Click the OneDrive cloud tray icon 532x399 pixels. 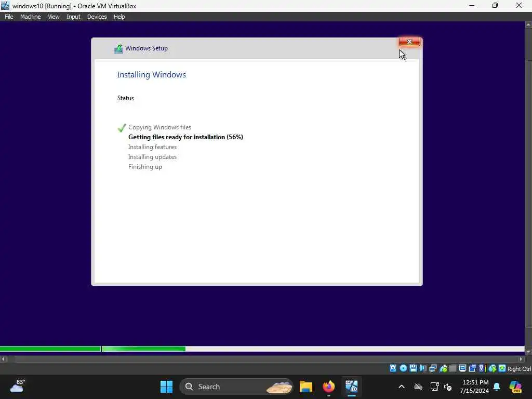pos(418,387)
